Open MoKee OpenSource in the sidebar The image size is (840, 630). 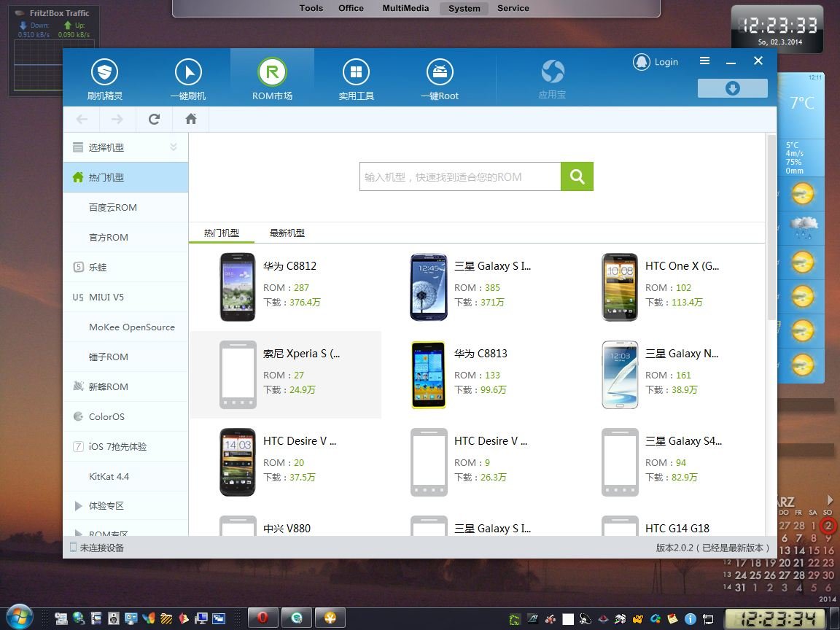tap(125, 327)
